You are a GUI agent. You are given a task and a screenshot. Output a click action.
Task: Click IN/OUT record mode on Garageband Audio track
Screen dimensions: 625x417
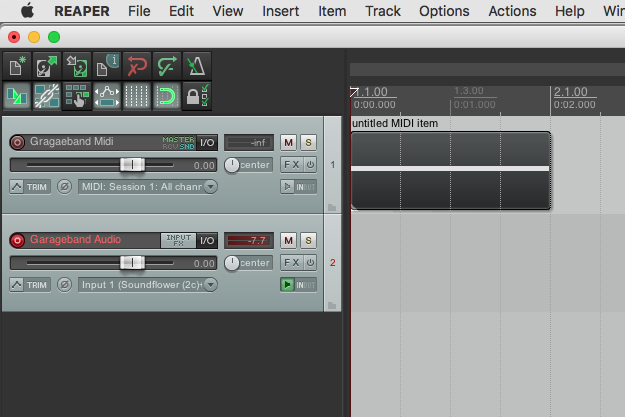306,285
